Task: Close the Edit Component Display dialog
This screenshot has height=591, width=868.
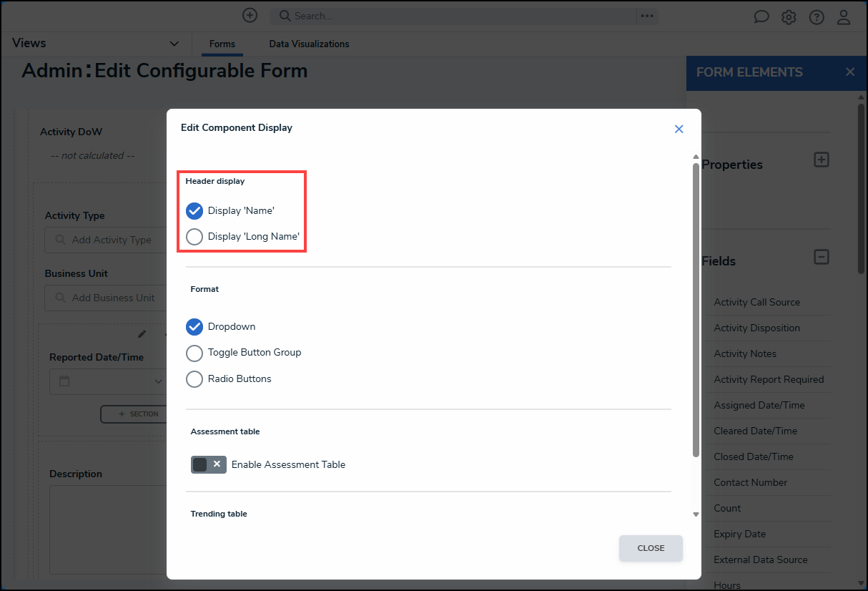Action: point(679,129)
